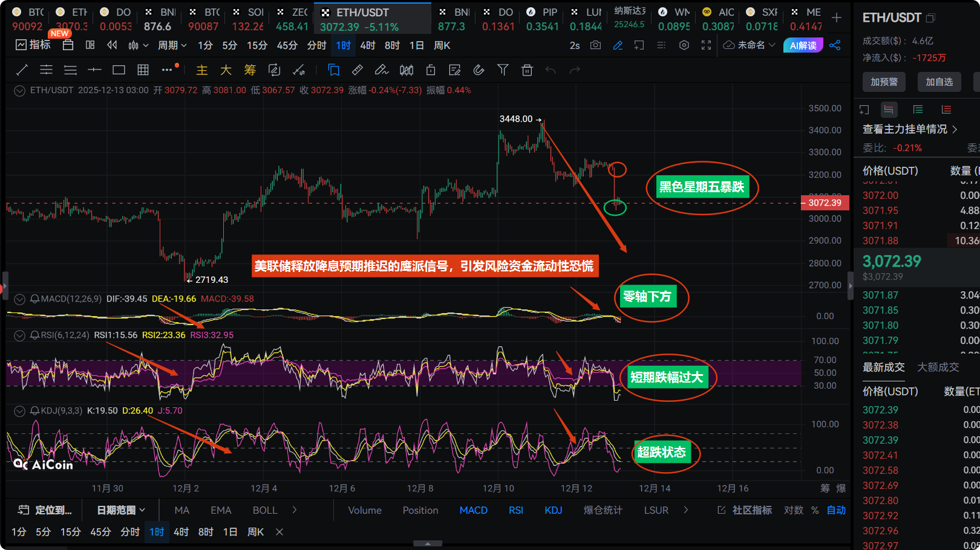
Task: Open the chart settings hexagon icon
Action: tap(684, 45)
